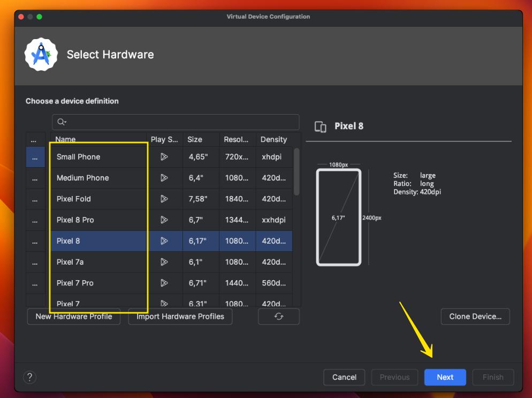Focus the device search input field
This screenshot has height=398, width=532.
pyautogui.click(x=176, y=122)
